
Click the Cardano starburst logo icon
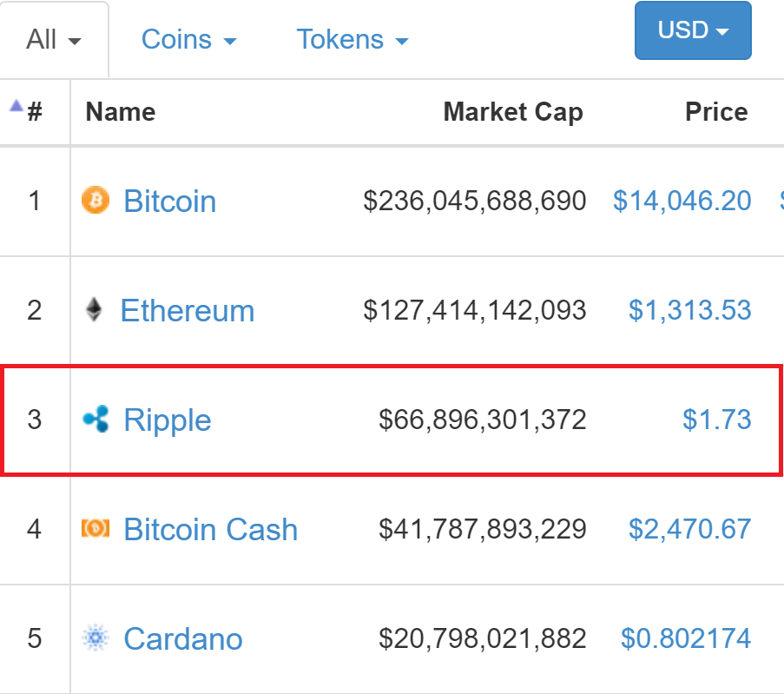[96, 638]
